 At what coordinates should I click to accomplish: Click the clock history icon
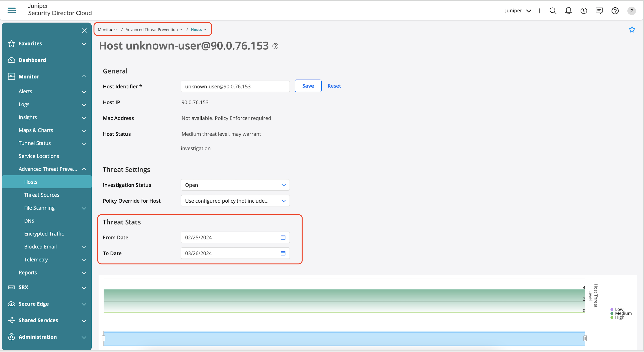click(584, 11)
